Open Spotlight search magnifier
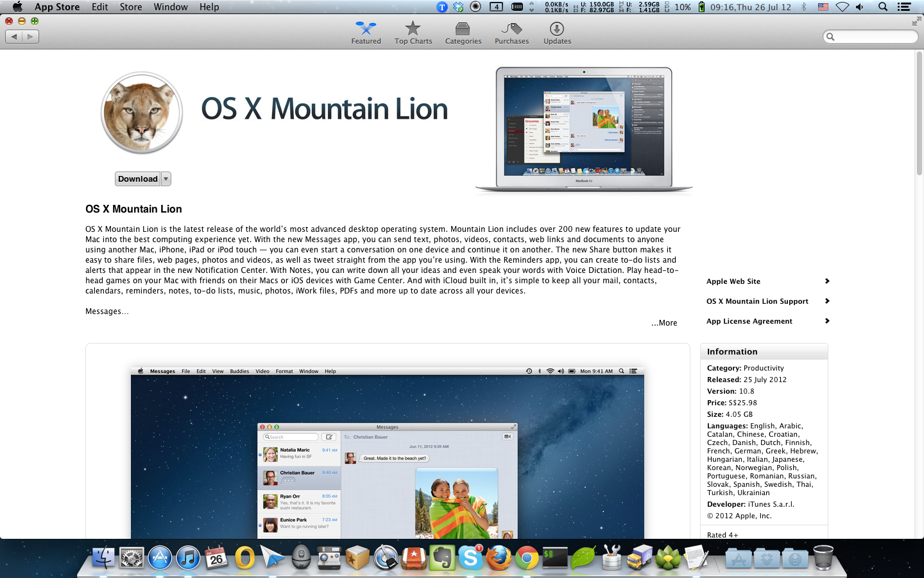The width and height of the screenshot is (924, 578). pos(883,6)
